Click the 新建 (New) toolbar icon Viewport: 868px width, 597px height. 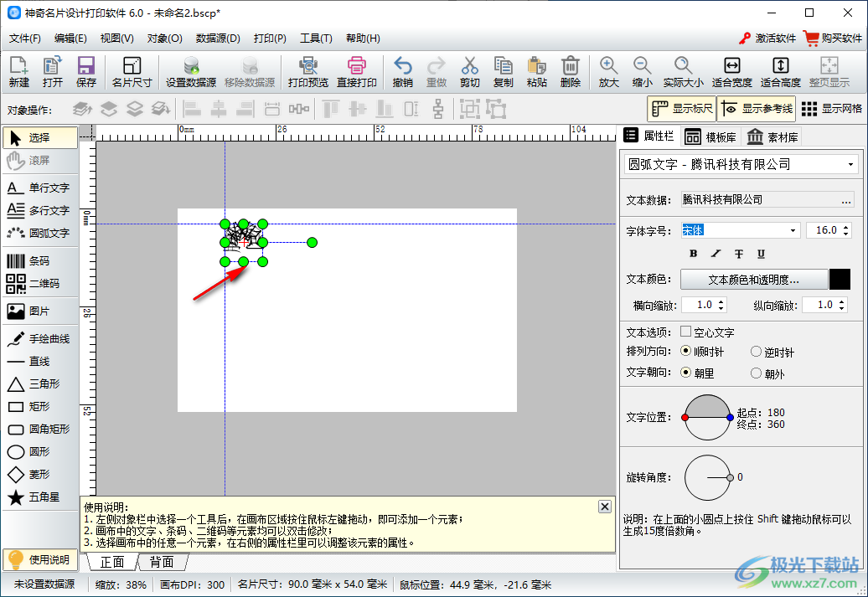coord(18,72)
